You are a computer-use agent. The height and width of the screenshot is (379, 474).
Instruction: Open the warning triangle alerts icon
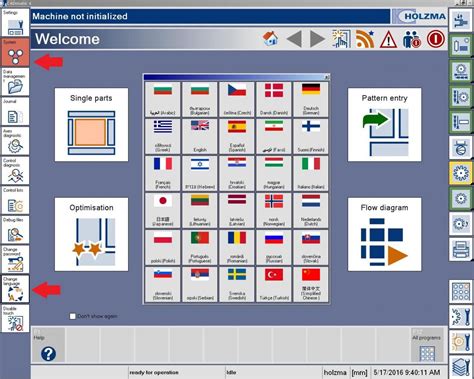(388, 39)
